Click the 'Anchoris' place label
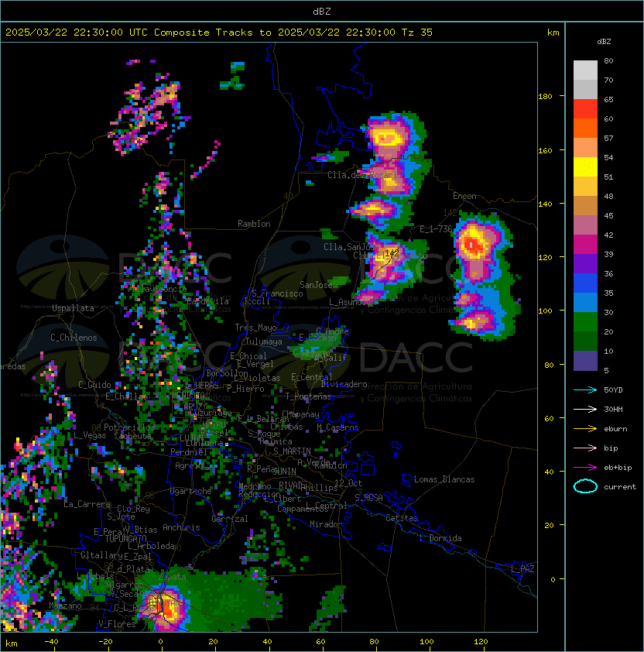644x652 pixels. tap(181, 527)
